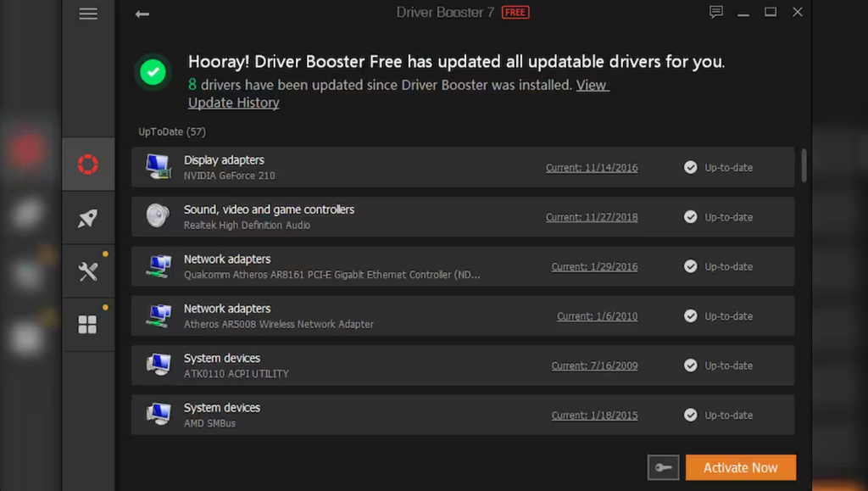
Task: Click the key icon to enter a license code
Action: 663,467
